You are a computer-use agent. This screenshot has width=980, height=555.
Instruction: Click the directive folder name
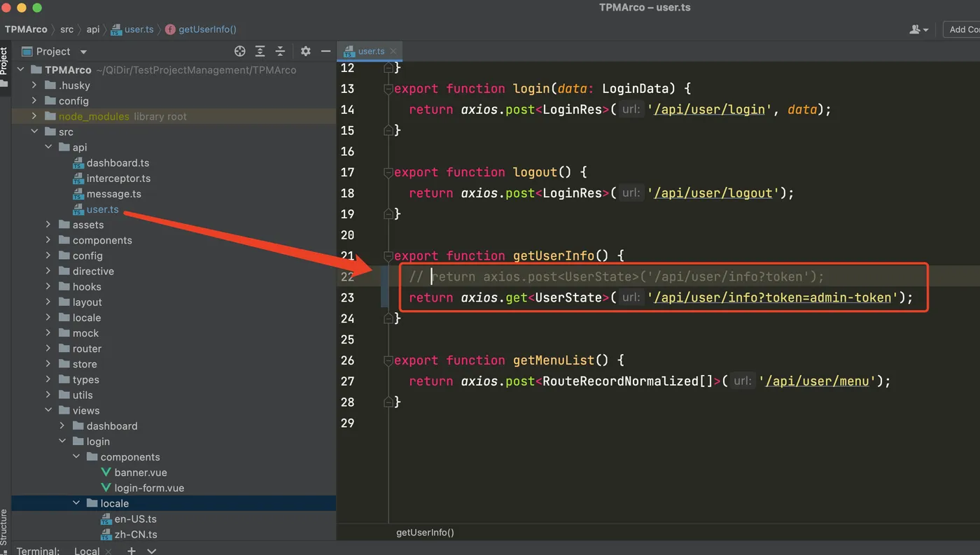click(93, 272)
